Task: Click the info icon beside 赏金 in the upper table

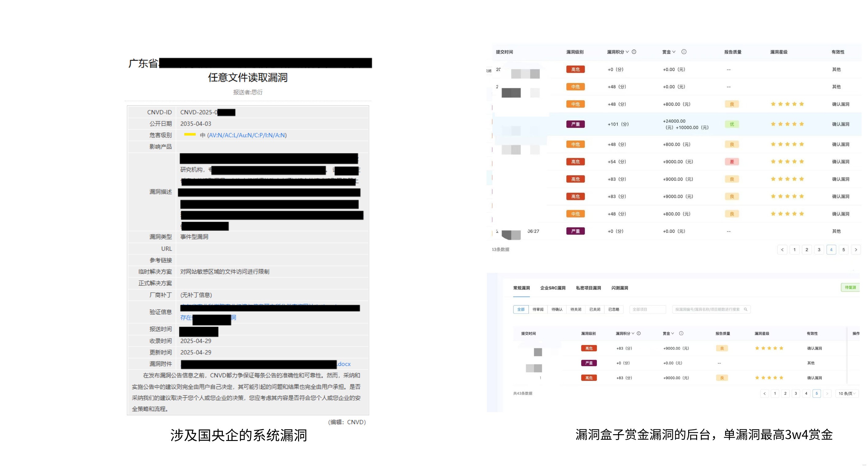Action: 684,52
